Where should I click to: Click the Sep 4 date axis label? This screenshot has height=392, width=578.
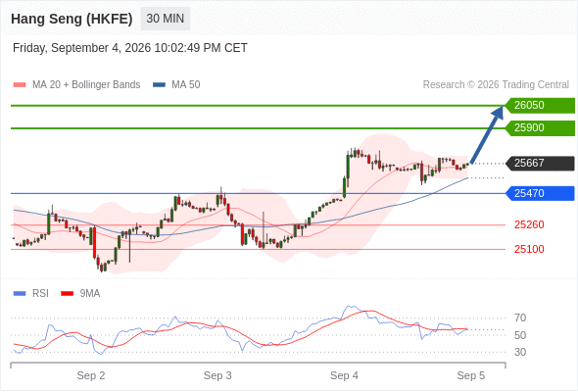click(344, 375)
